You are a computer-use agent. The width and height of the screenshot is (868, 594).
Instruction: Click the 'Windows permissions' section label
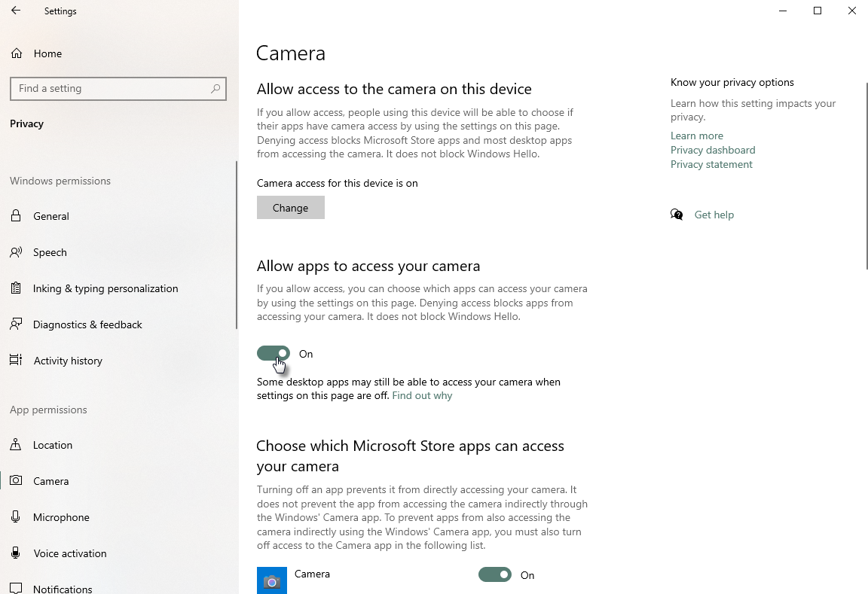[x=60, y=181]
